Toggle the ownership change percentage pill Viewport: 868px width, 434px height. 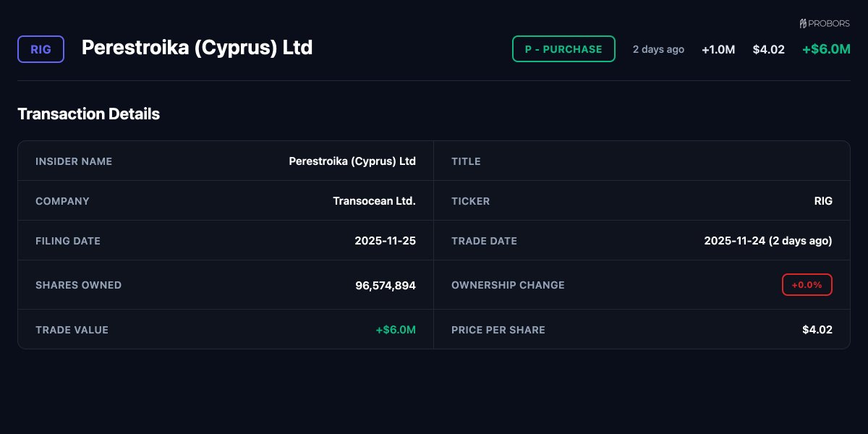click(x=807, y=284)
